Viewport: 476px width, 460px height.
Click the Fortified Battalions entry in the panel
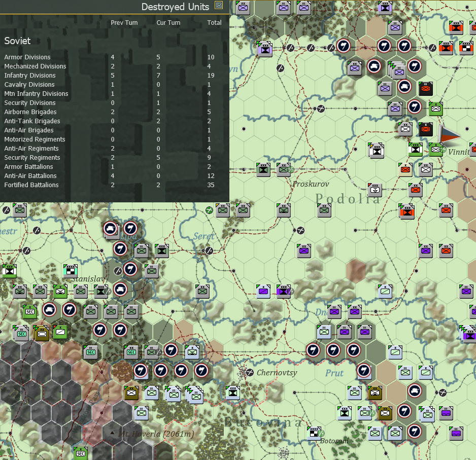(31, 185)
